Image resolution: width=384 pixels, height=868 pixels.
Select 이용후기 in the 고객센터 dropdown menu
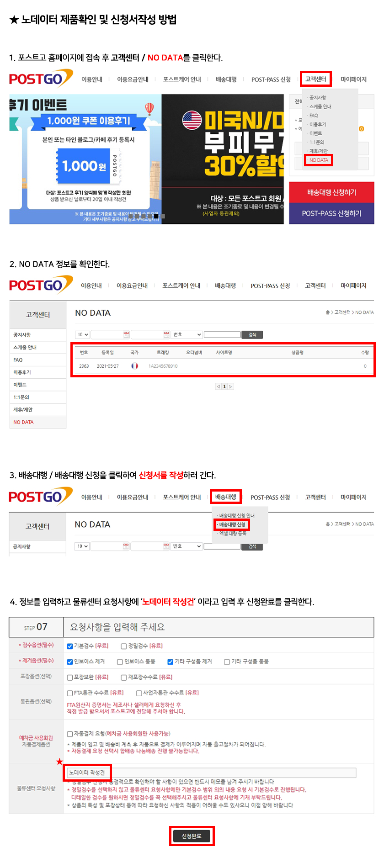pos(318,124)
